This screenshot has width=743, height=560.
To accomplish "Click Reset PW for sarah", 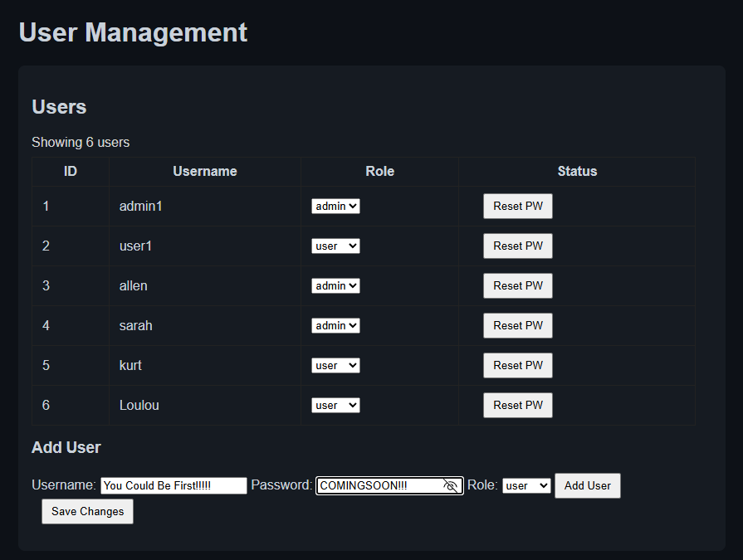I will click(x=517, y=325).
